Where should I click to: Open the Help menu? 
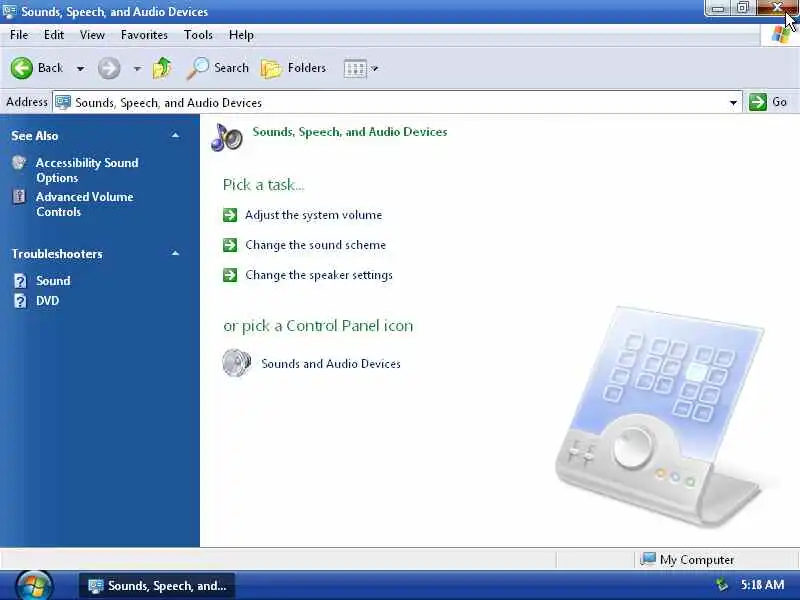(x=241, y=35)
